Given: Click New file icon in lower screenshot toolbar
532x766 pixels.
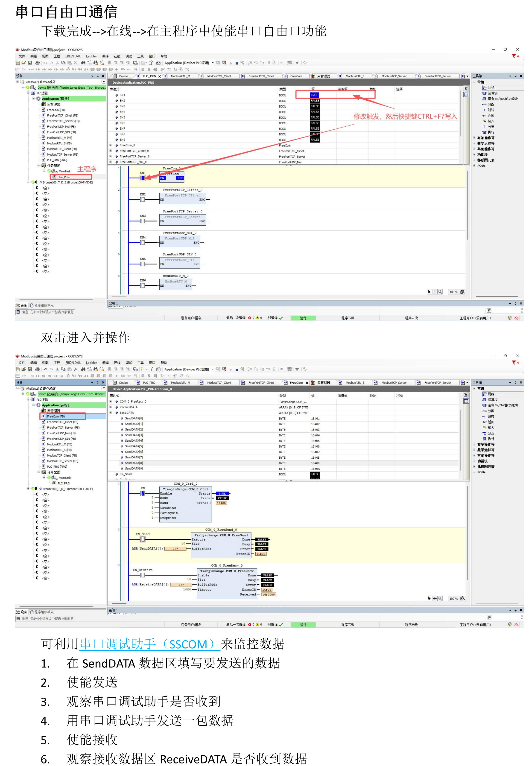Looking at the screenshot, I should pyautogui.click(x=18, y=369).
